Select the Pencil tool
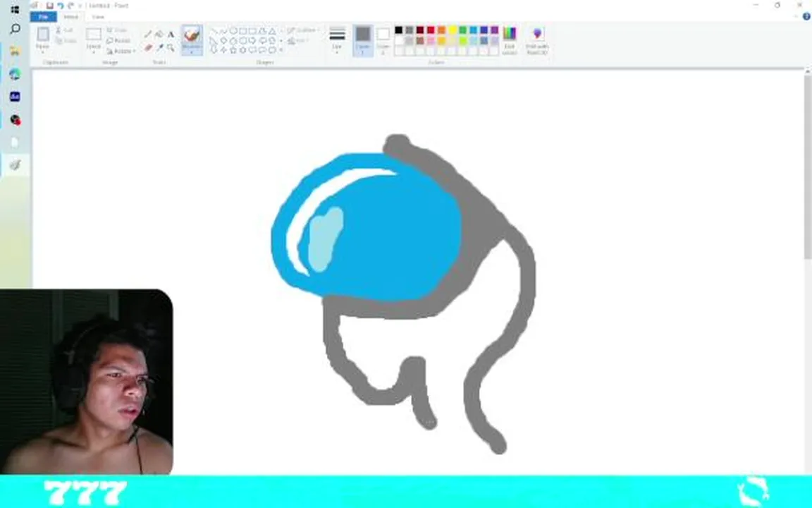 point(148,34)
